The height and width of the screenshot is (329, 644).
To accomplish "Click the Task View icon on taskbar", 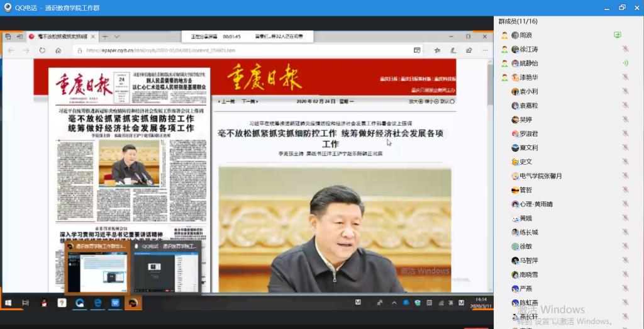I will click(x=25, y=303).
